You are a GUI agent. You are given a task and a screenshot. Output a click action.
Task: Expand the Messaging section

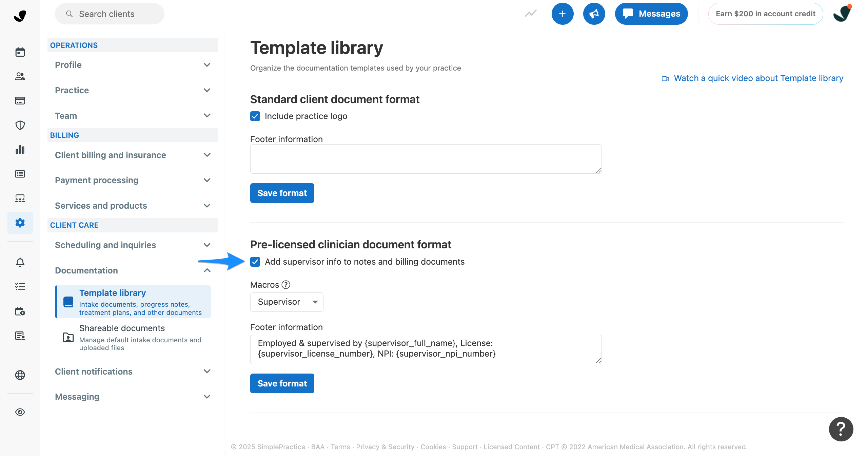point(133,397)
